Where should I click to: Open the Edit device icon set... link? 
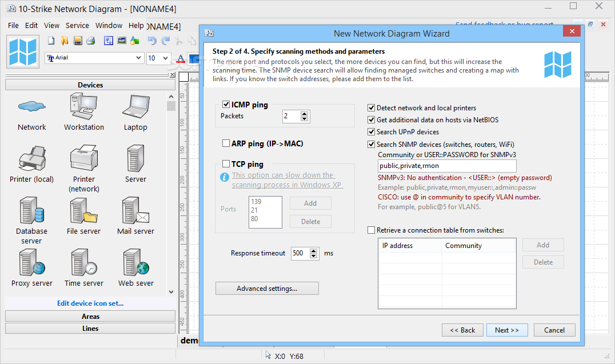pos(90,303)
